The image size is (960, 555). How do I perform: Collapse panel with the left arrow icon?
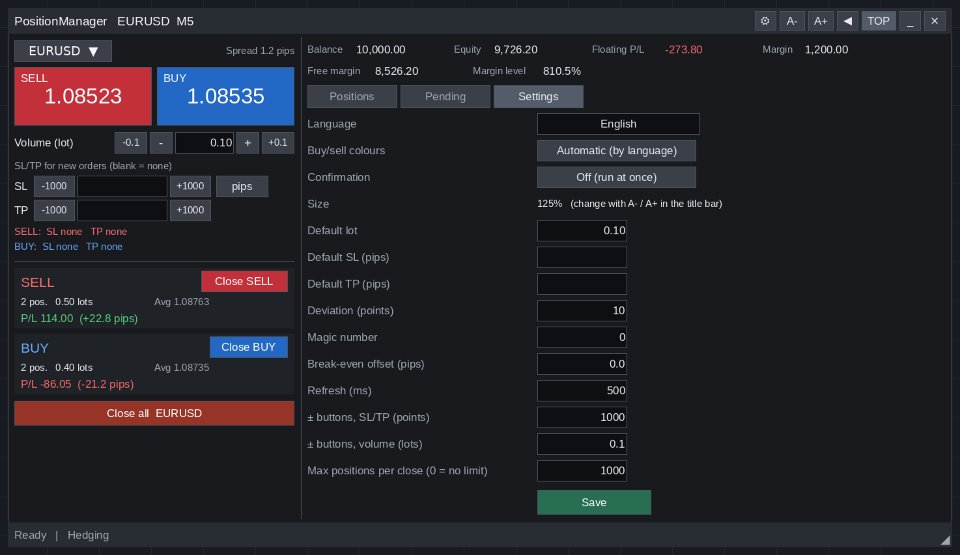coord(847,21)
